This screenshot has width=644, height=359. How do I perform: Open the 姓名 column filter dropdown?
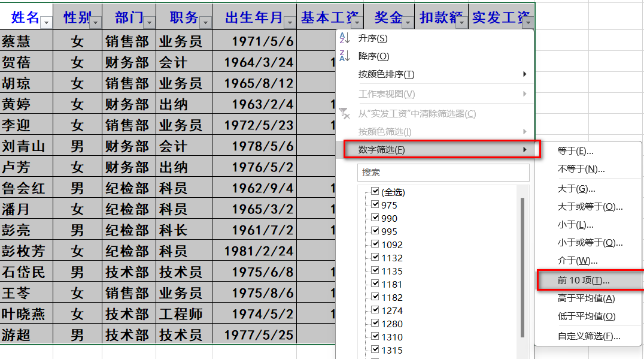point(46,22)
